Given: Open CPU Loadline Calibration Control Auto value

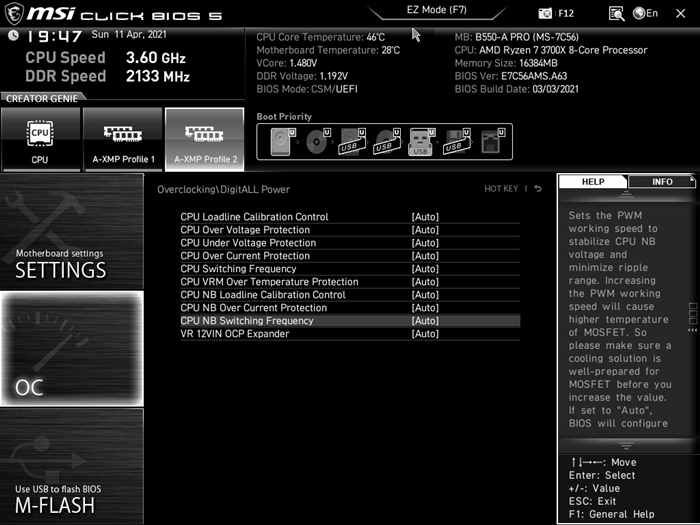Looking at the screenshot, I should [x=425, y=217].
